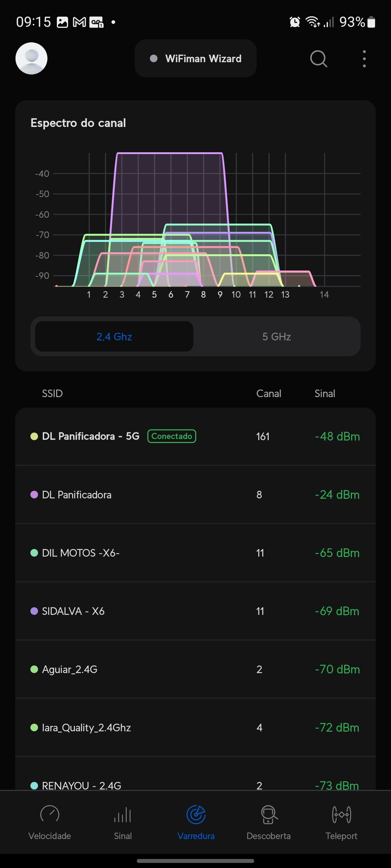391x868 pixels.
Task: Open the search magnifier icon
Action: [x=319, y=59]
